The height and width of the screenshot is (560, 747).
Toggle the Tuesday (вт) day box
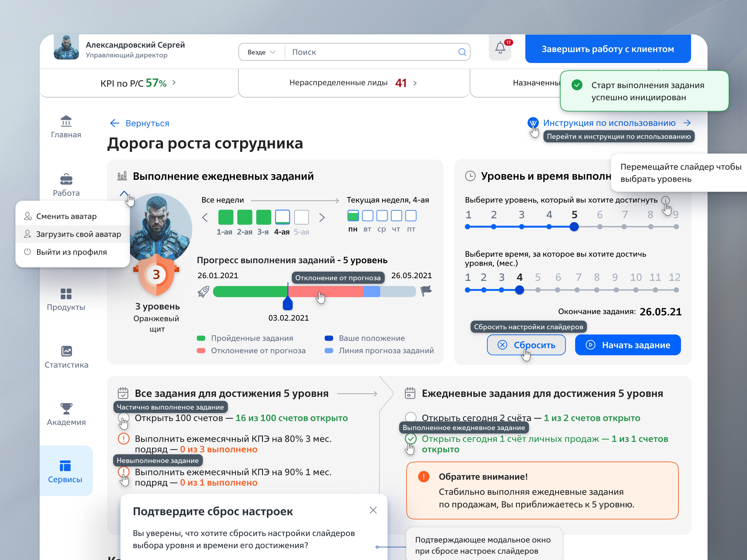click(x=367, y=216)
